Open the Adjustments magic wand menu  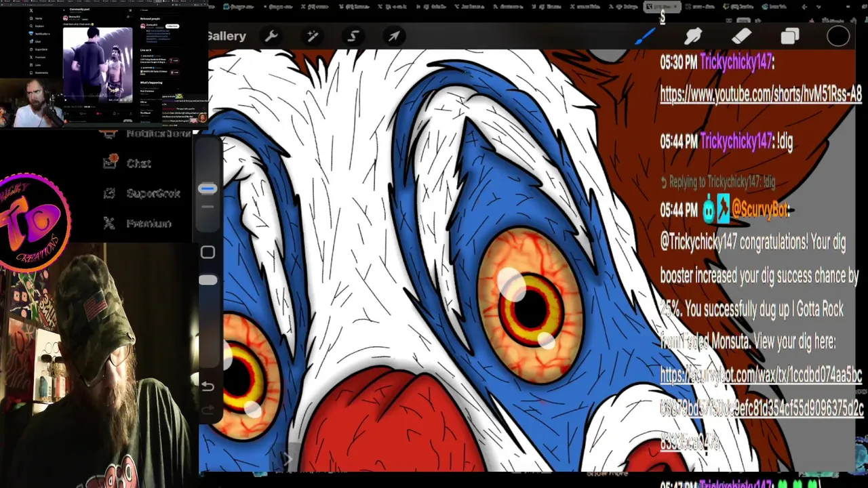pos(313,36)
